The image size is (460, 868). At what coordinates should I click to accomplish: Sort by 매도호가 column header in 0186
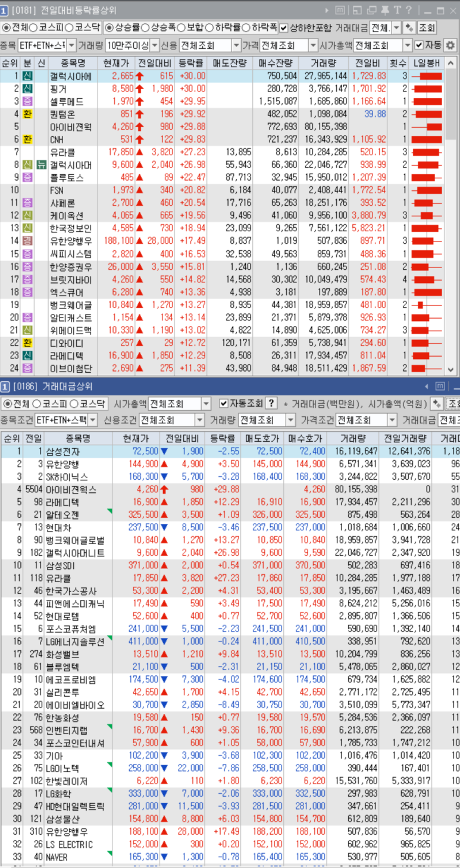coord(263,439)
